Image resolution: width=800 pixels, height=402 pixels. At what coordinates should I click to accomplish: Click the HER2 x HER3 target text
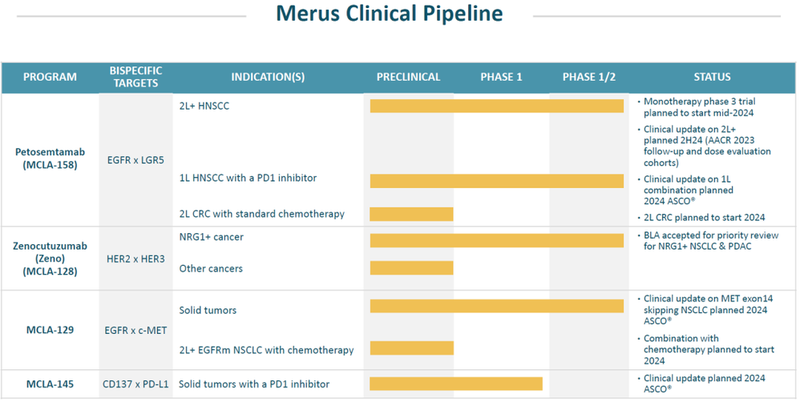[x=135, y=258]
